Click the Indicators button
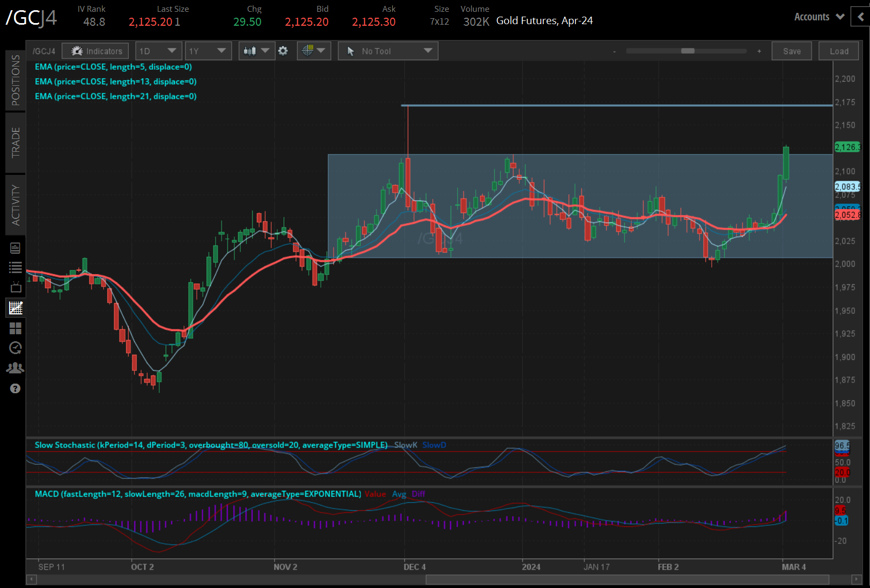 95,51
